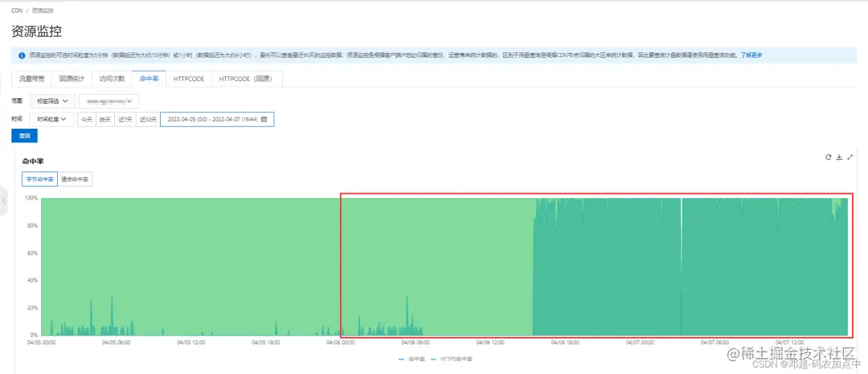The width and height of the screenshot is (868, 374).
Task: Click the 04/07 00:00 axis label
Action: (x=640, y=343)
